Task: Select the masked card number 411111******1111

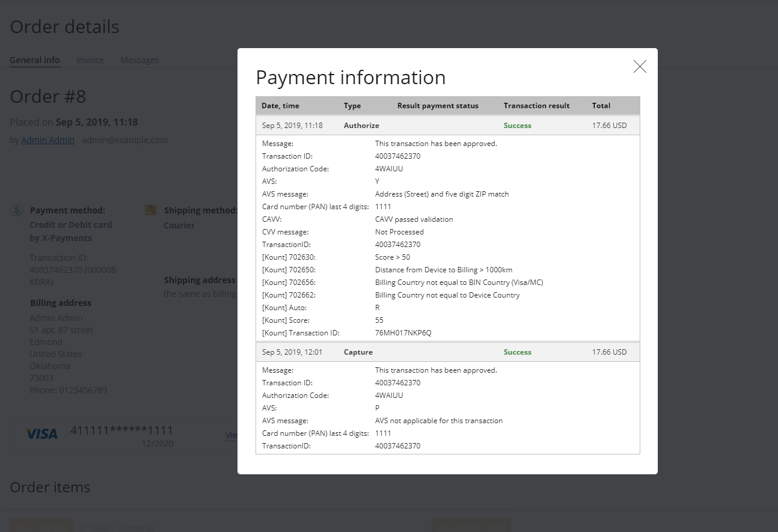Action: [x=122, y=430]
